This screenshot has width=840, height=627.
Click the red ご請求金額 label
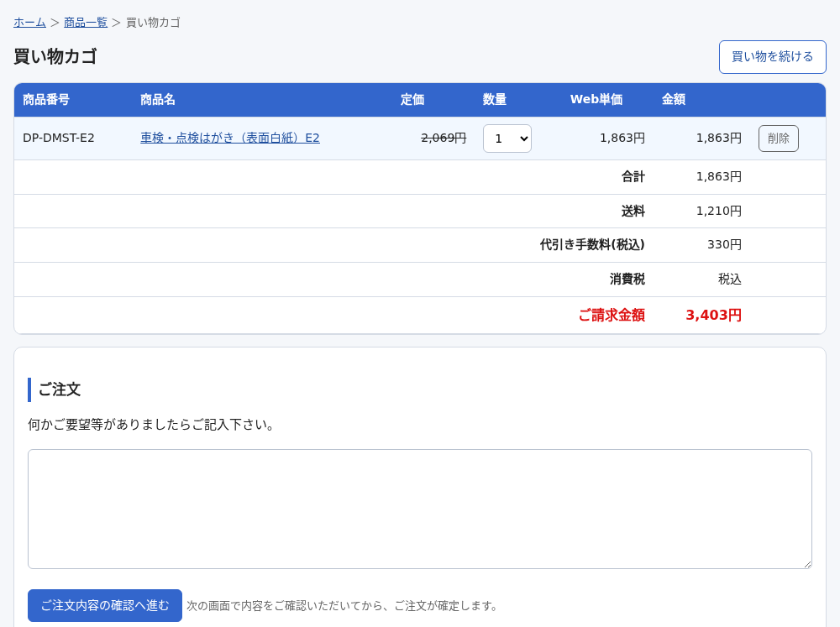point(612,315)
